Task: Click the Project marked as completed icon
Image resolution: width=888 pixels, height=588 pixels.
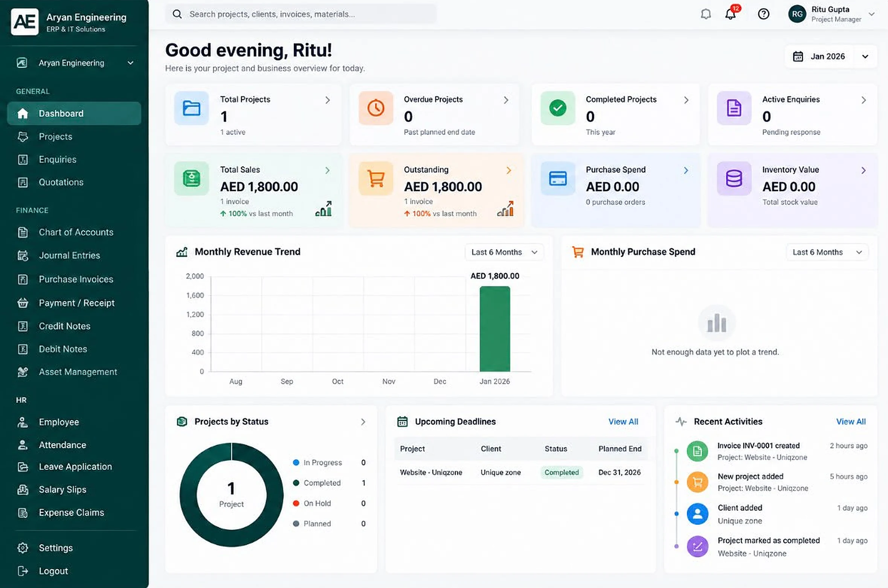Action: 697,546
